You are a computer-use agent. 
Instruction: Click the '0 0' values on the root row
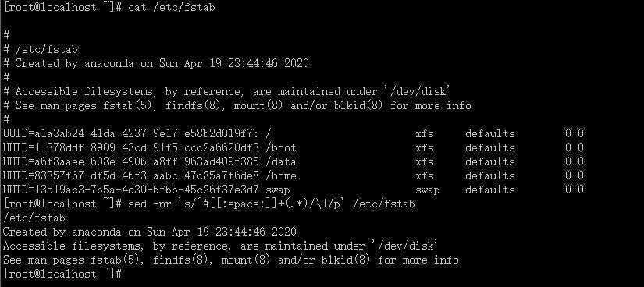click(x=575, y=133)
